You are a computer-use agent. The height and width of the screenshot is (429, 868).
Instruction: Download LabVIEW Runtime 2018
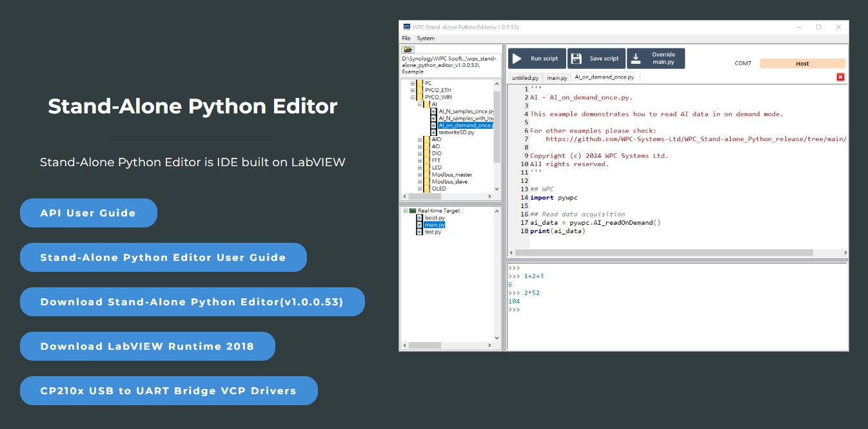tap(147, 346)
